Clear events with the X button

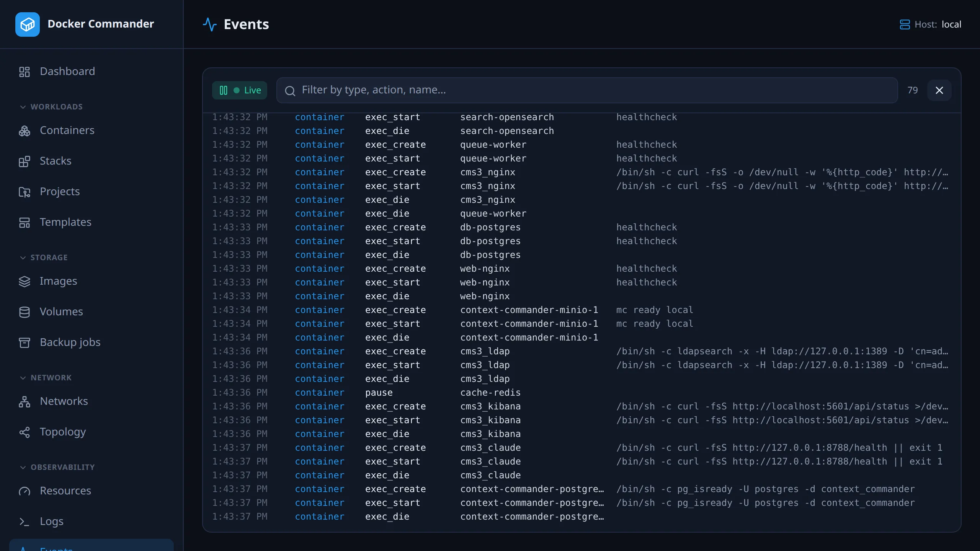(x=939, y=90)
